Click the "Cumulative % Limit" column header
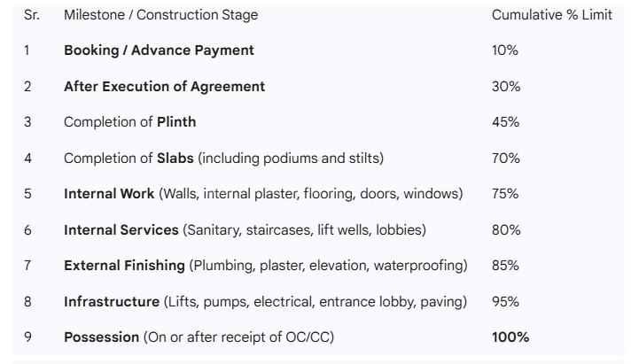631x364 pixels. [551, 15]
